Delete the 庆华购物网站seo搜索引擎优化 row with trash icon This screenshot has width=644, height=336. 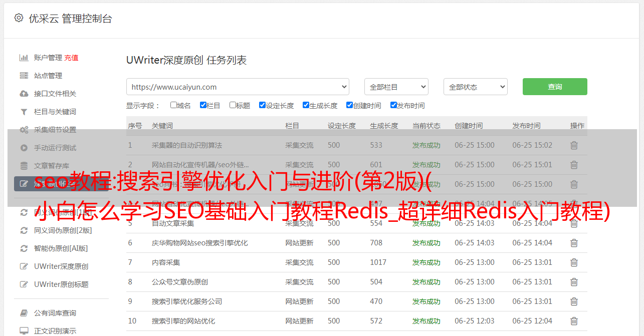574,243
